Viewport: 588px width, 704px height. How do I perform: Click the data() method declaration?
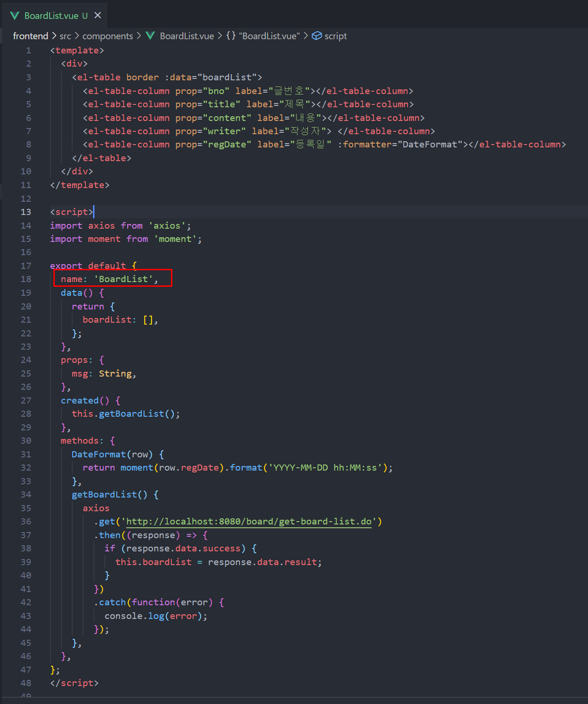tap(82, 293)
